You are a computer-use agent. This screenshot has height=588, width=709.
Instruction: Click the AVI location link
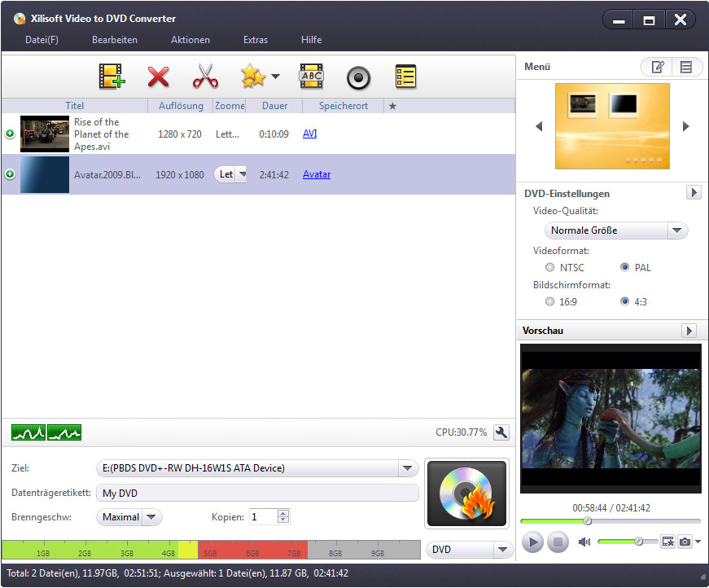pyautogui.click(x=310, y=134)
